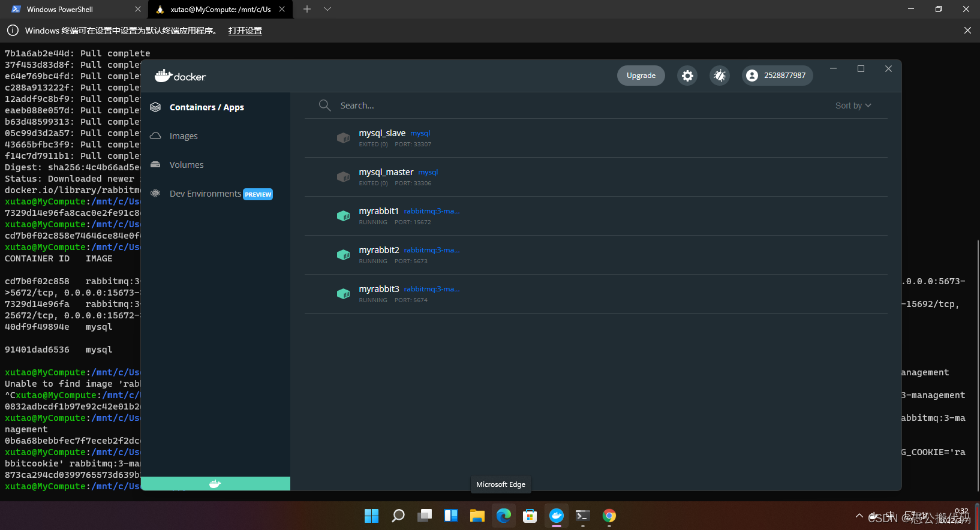
Task: Open the rabbitmq image link for myrabbit3
Action: click(x=432, y=289)
